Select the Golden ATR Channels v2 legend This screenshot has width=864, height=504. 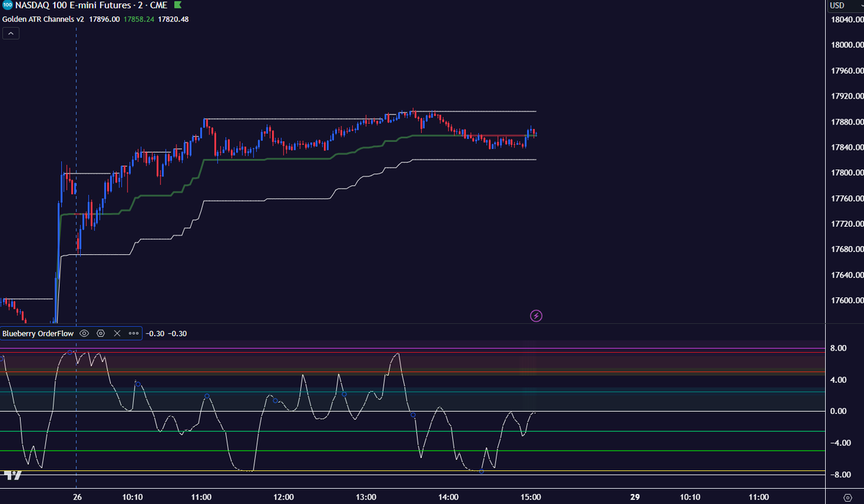tap(43, 19)
